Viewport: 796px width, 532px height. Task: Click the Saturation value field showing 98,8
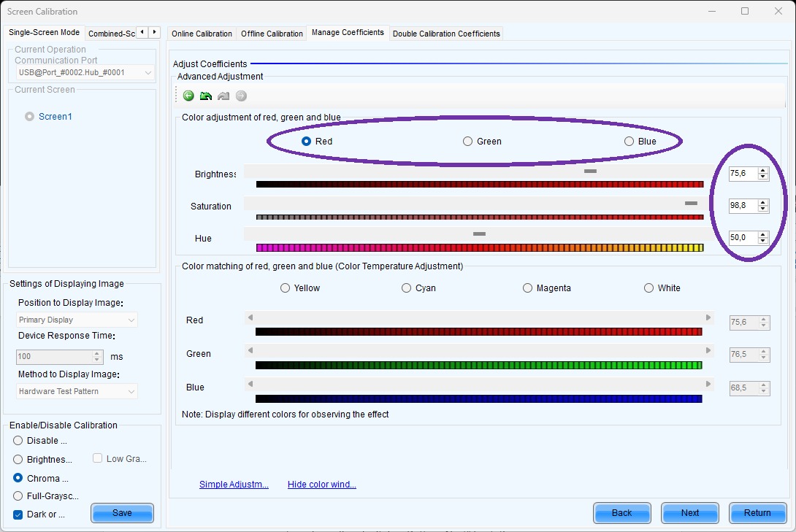pyautogui.click(x=743, y=205)
